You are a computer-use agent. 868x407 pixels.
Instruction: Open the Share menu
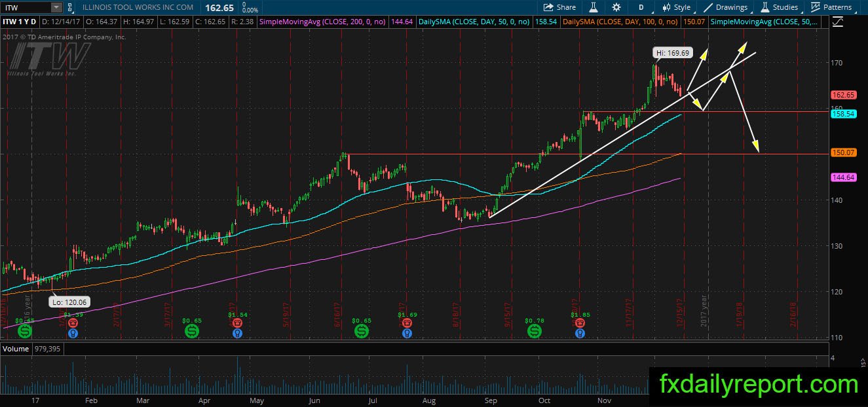click(560, 7)
